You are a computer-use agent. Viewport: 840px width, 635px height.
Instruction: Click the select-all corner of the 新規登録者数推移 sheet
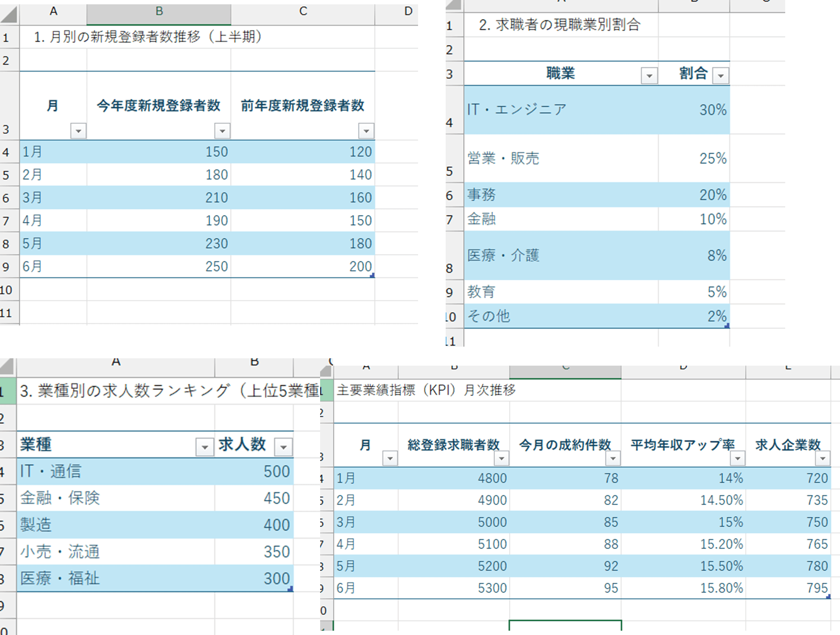pos(9,14)
